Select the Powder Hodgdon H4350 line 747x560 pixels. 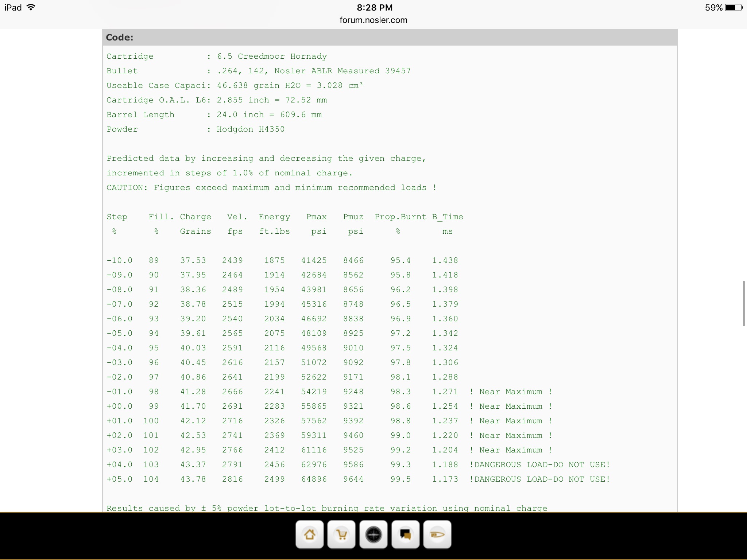point(196,129)
